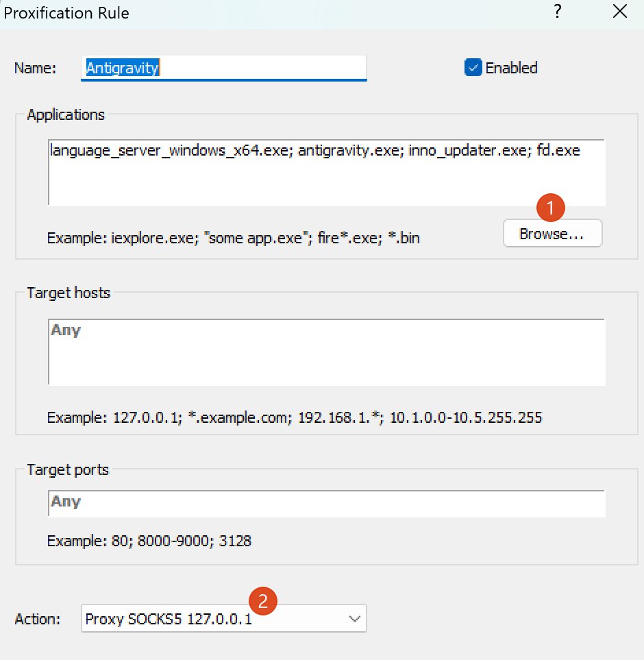This screenshot has height=660, width=644.
Task: Expand the Action combo box chevron arrow
Action: click(354, 619)
